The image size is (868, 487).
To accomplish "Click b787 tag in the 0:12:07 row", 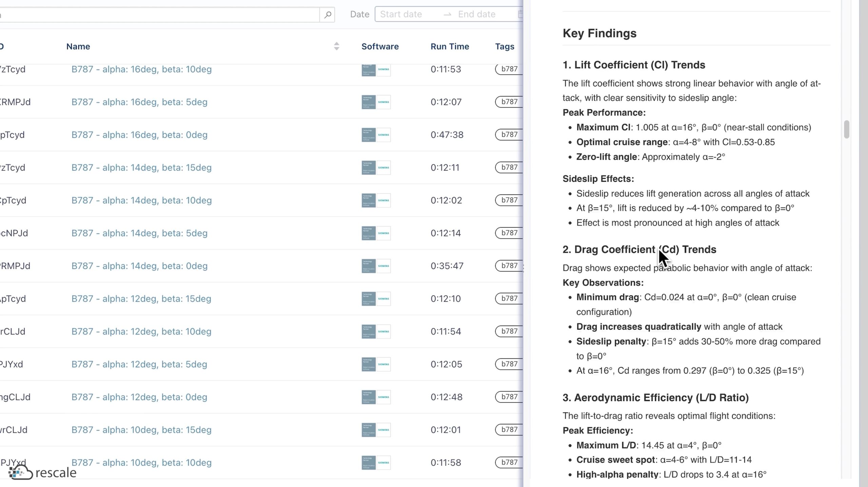I will pos(509,102).
